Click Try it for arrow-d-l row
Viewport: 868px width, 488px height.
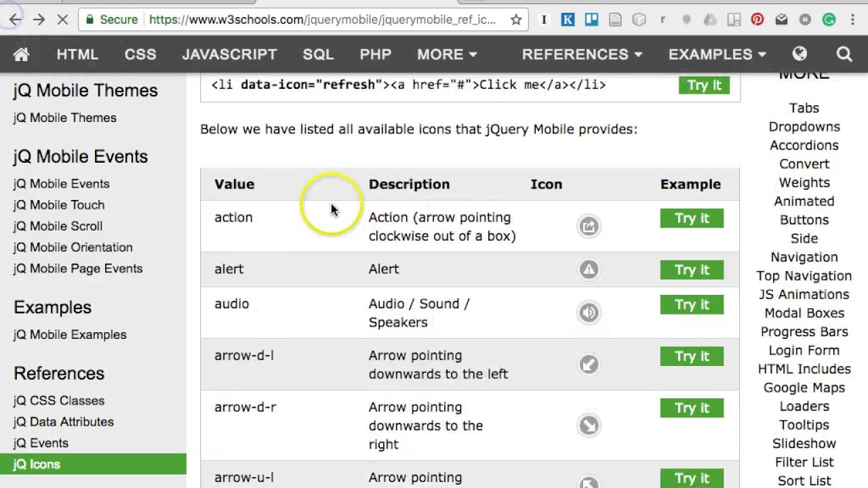pyautogui.click(x=692, y=357)
